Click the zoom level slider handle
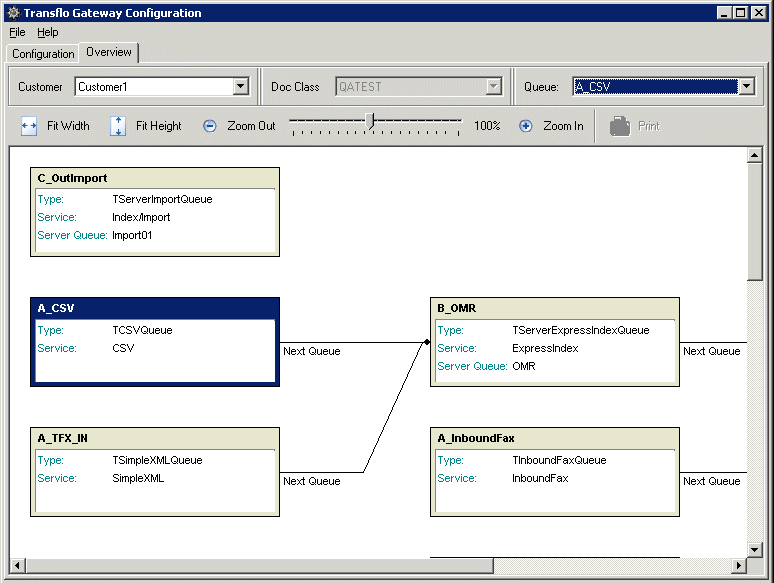This screenshot has height=583, width=774. point(371,121)
